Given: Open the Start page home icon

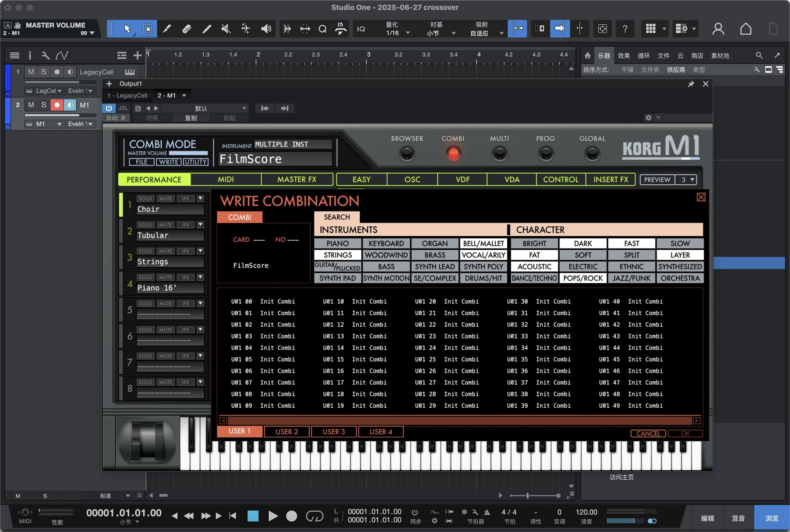Looking at the screenshot, I should [x=746, y=28].
